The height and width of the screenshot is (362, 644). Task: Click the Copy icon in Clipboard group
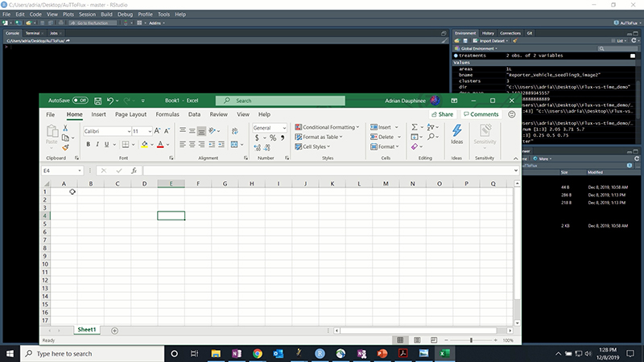coord(65,138)
